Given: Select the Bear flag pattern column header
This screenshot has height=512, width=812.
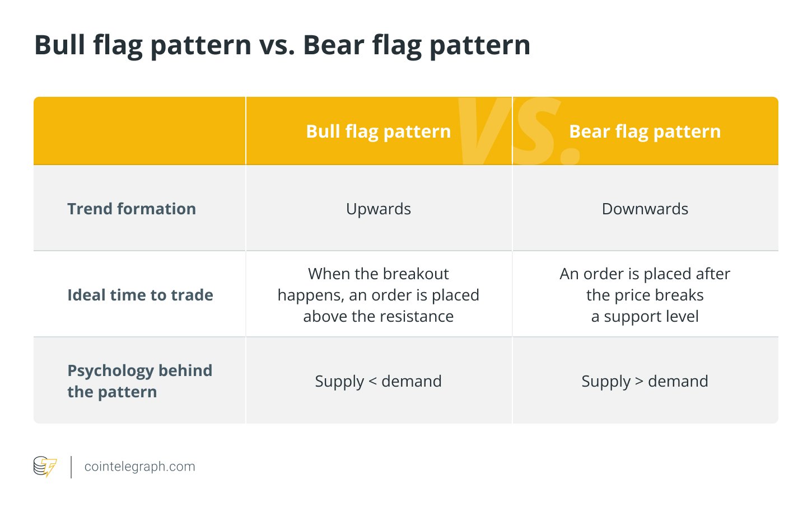Looking at the screenshot, I should [645, 131].
